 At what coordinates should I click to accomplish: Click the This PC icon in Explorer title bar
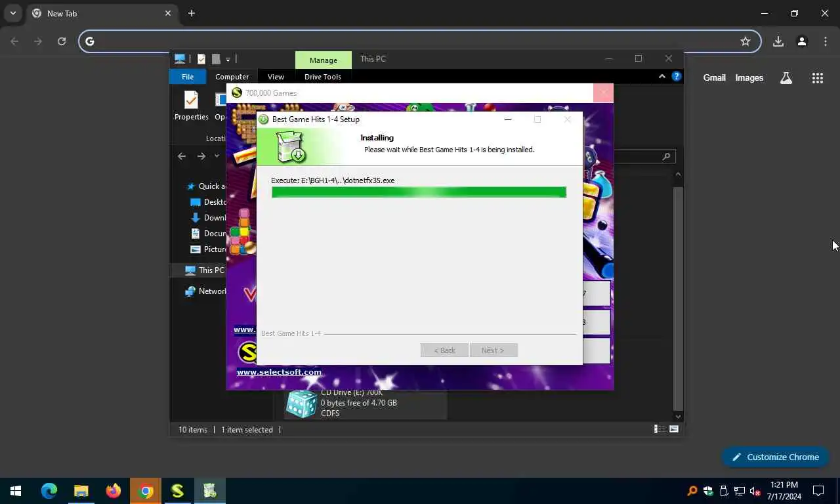point(180,59)
